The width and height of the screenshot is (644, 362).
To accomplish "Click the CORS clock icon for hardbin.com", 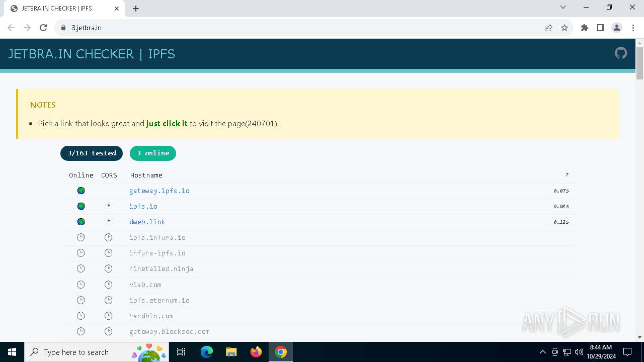I will coord(109,316).
